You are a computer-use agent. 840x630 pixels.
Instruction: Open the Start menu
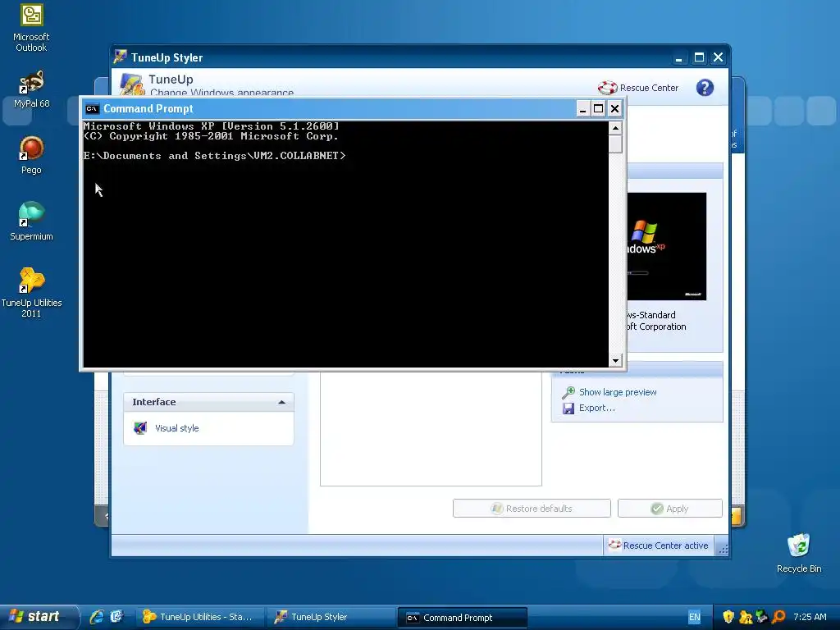39,617
